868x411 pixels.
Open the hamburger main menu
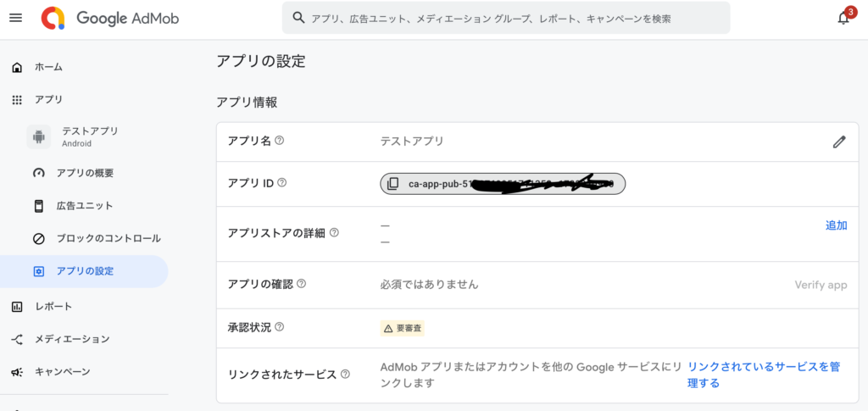click(15, 18)
